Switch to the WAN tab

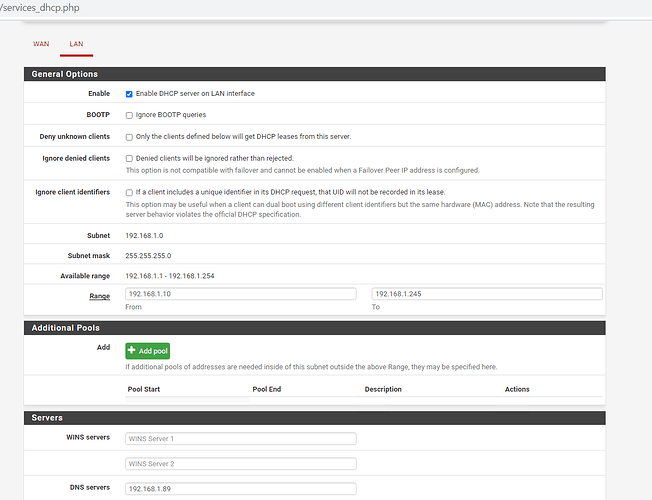(x=41, y=44)
